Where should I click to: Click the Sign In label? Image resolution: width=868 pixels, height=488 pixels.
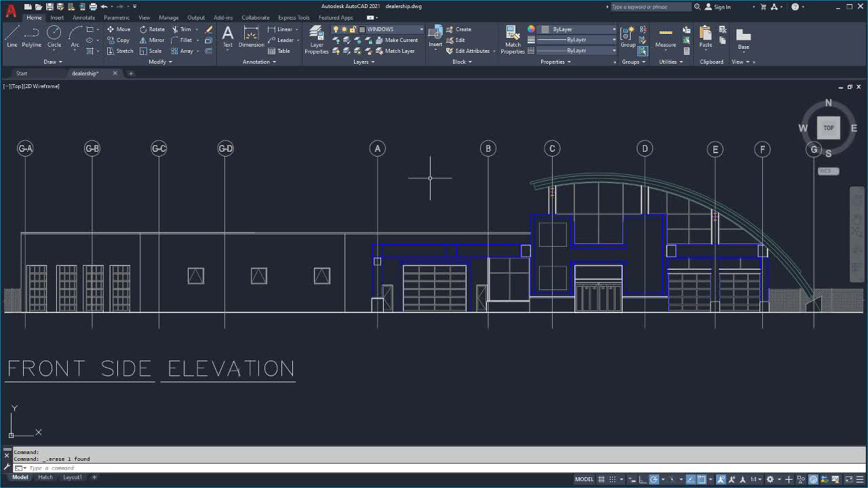722,6
